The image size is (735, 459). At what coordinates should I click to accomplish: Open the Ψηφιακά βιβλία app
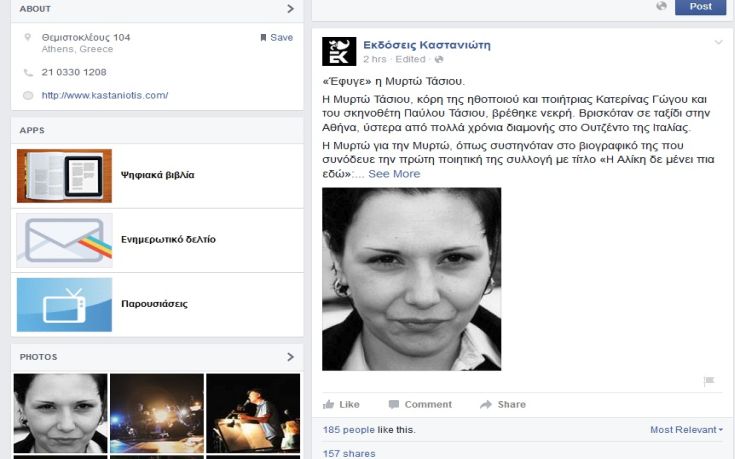tap(157, 175)
